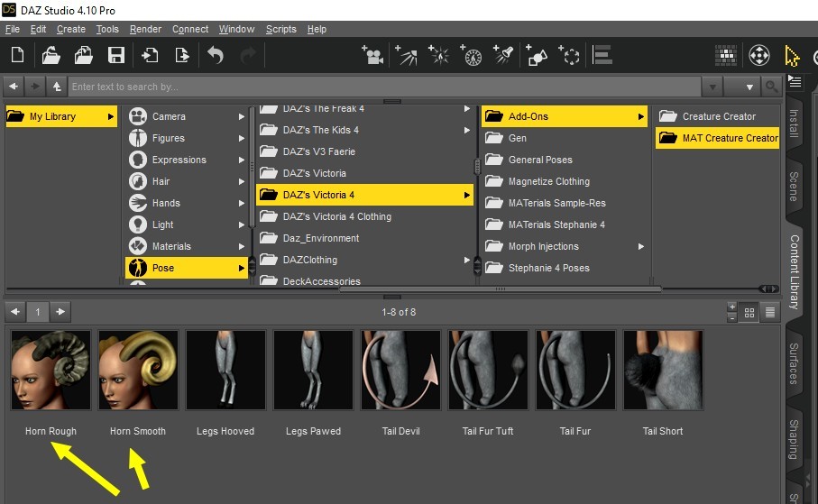The height and width of the screenshot is (504, 818).
Task: Create a new null object
Action: coord(569,55)
